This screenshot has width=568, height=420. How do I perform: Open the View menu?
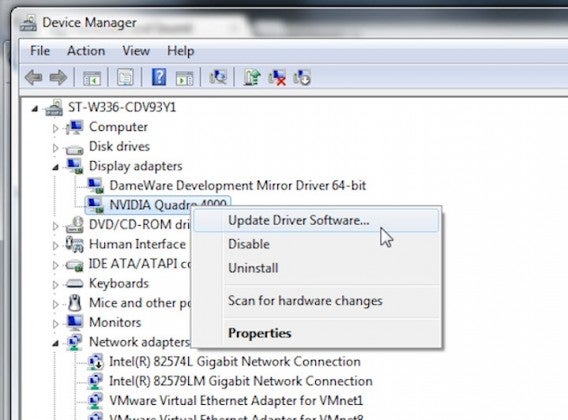coord(136,51)
